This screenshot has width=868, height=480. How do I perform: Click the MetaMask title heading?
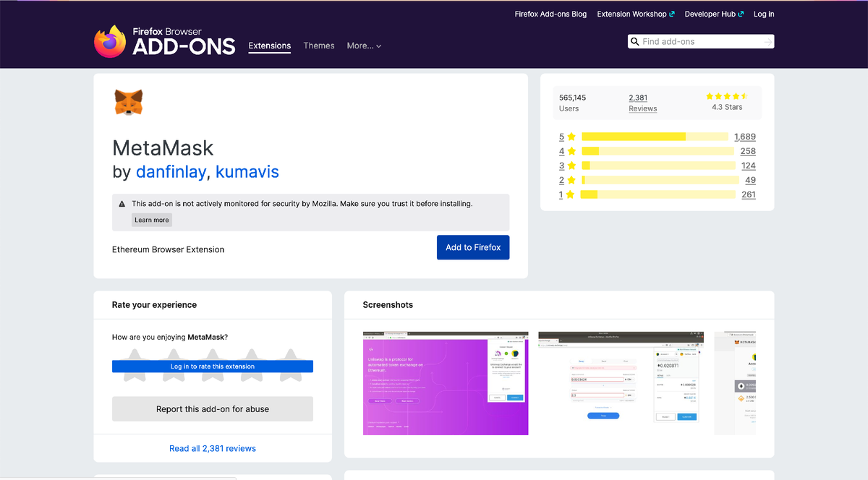point(163,148)
